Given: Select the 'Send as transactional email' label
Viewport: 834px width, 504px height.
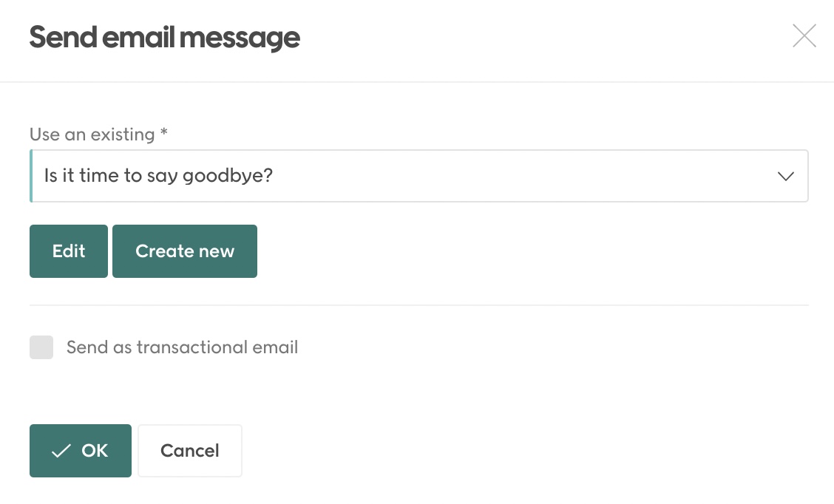Looking at the screenshot, I should [x=182, y=347].
